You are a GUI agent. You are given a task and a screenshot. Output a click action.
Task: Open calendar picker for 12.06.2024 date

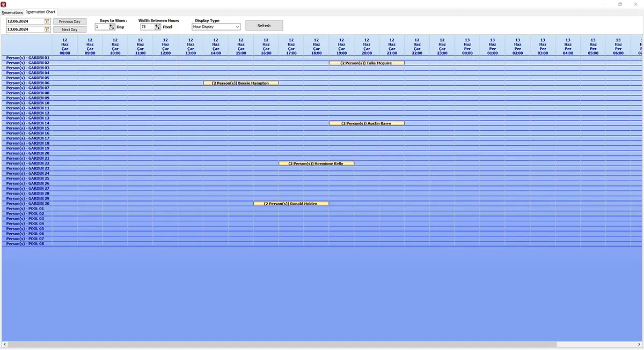(x=47, y=21)
